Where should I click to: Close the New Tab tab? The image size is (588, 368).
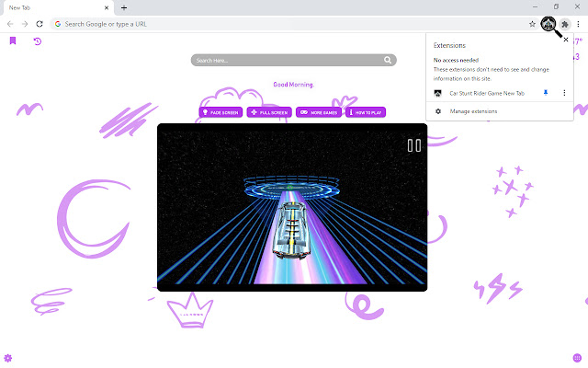[x=107, y=7]
